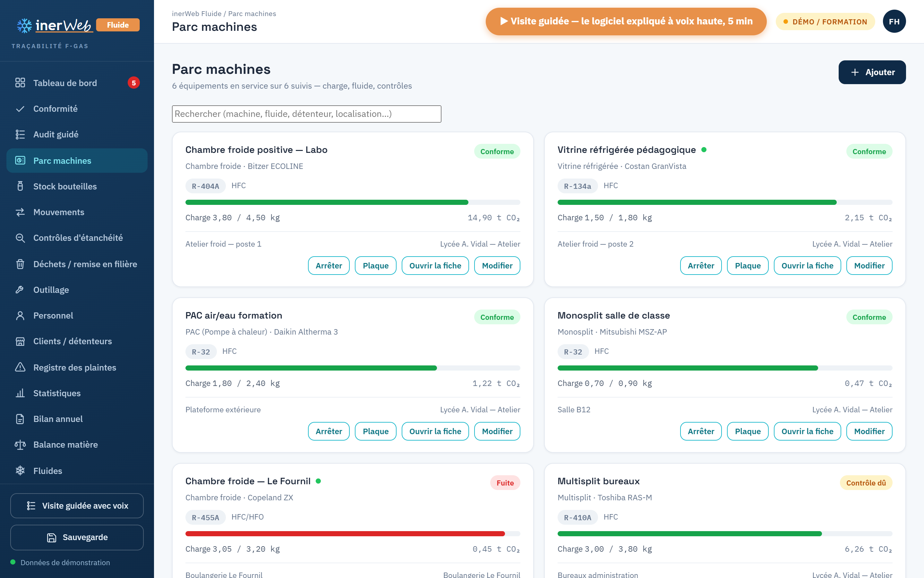Click the green dot beside Vitrine réfrigérée pédagogique
The height and width of the screenshot is (578, 924).
[x=704, y=150]
